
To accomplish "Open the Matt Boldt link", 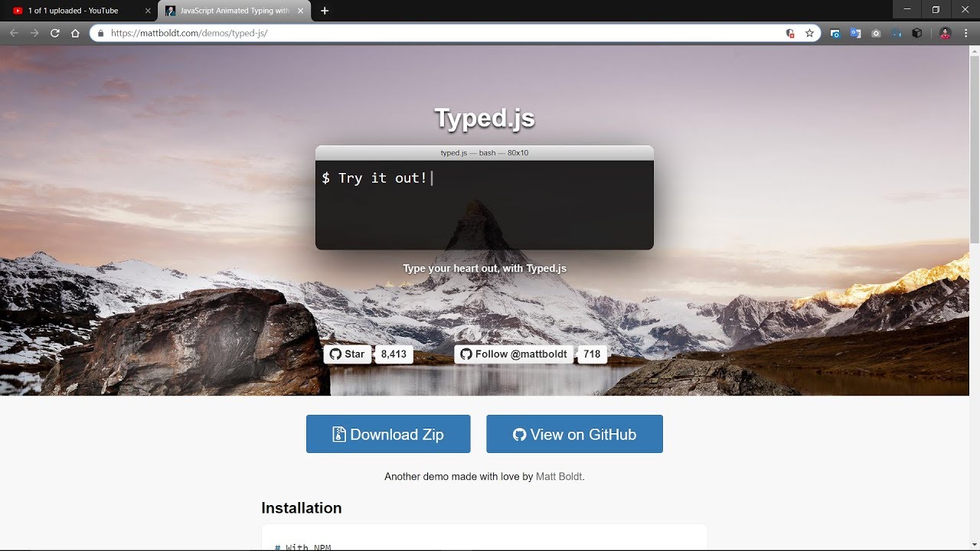I will 559,476.
